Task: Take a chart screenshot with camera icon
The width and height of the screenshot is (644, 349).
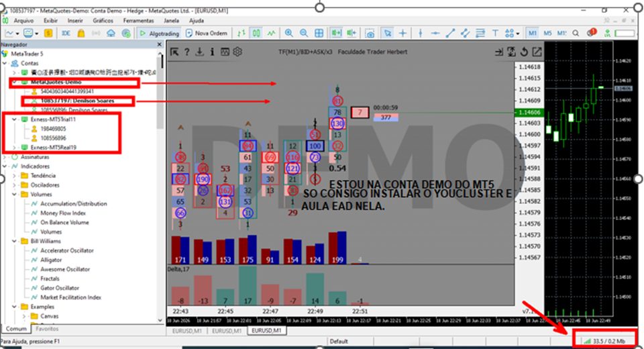Action: 370,34
